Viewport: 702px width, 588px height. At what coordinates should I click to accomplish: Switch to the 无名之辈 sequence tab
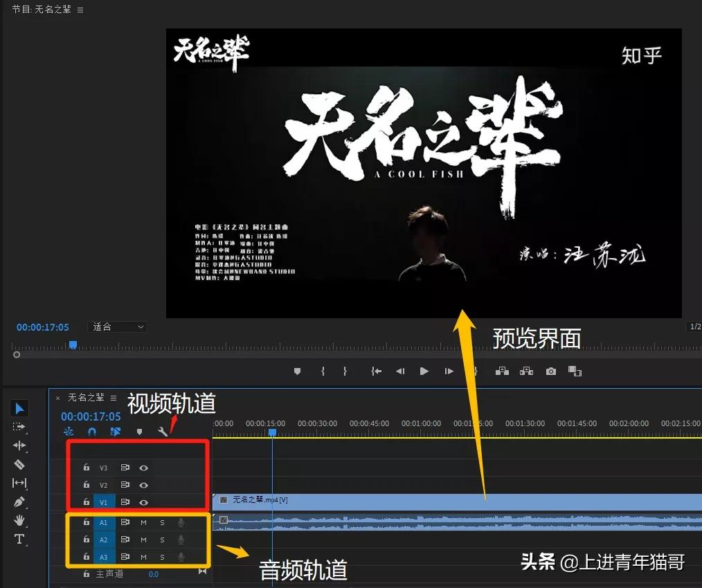click(x=85, y=399)
